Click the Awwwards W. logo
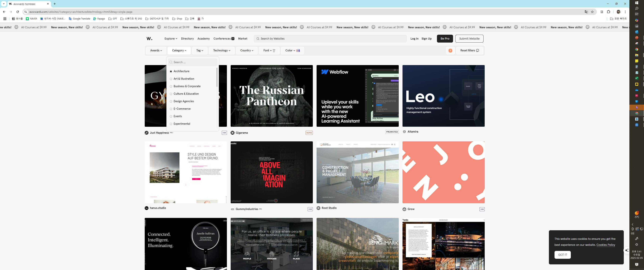Screen dimensions: 644x270 pos(149,39)
